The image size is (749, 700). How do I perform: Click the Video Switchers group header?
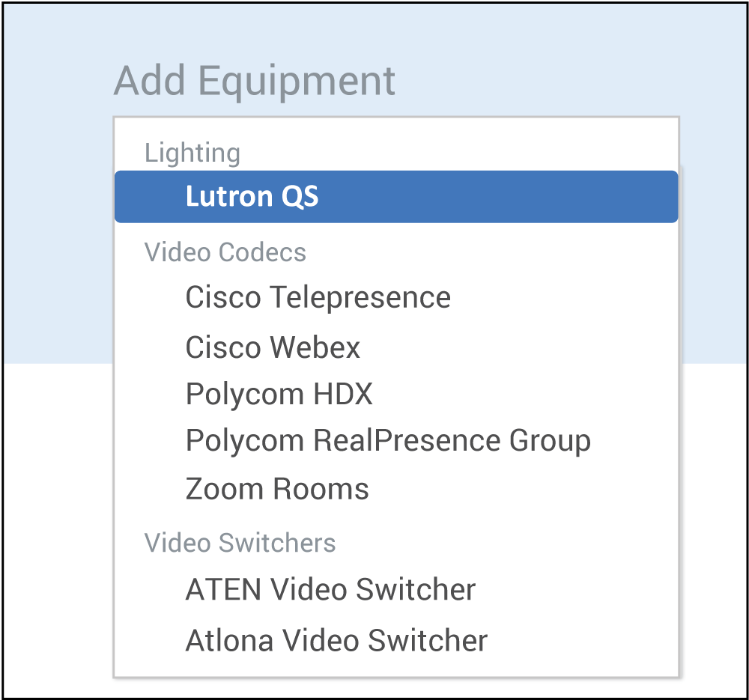[x=240, y=543]
